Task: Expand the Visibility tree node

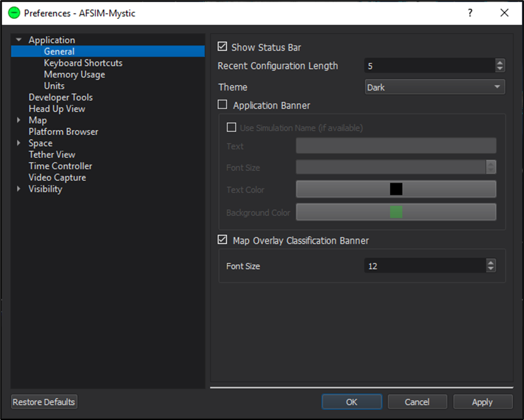Action: click(19, 189)
